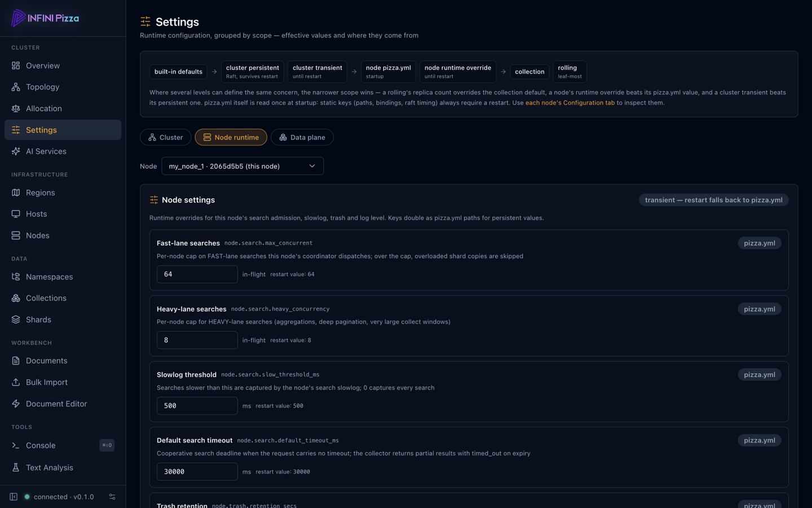Click the Topology icon in sidebar

point(16,87)
